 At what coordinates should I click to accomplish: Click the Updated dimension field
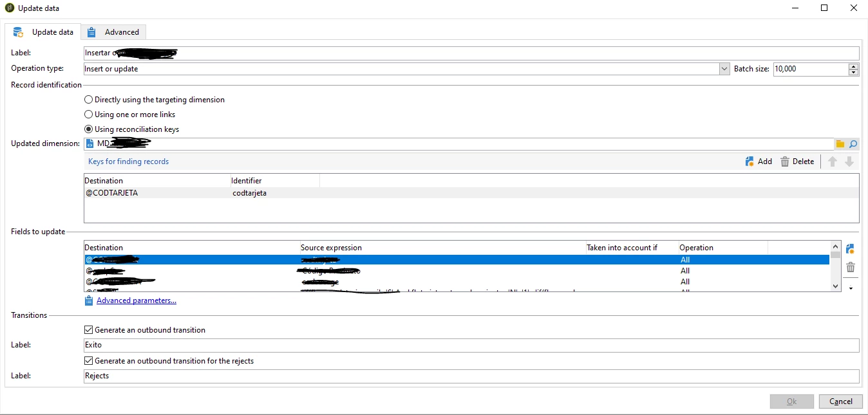coord(458,144)
